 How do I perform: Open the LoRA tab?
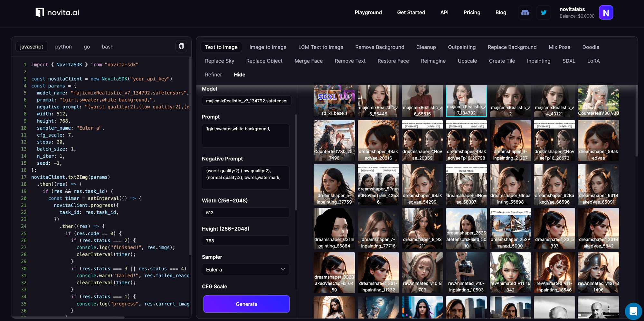click(x=593, y=61)
